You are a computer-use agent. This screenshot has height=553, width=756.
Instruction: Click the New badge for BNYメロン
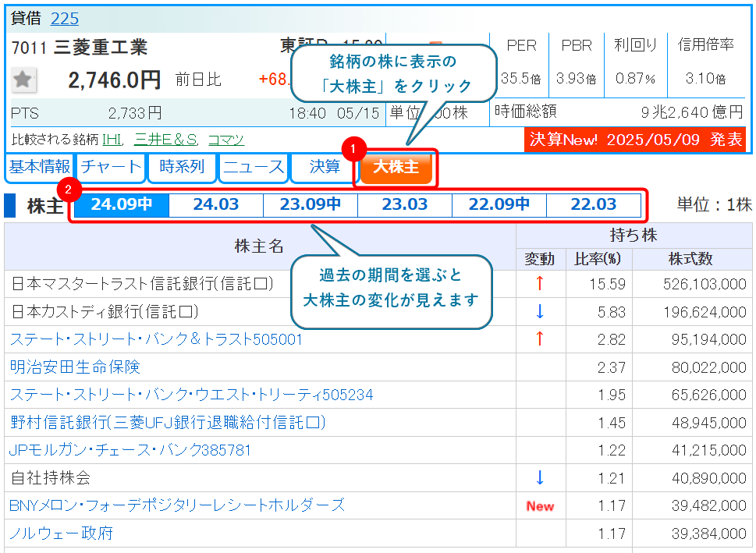pyautogui.click(x=540, y=506)
